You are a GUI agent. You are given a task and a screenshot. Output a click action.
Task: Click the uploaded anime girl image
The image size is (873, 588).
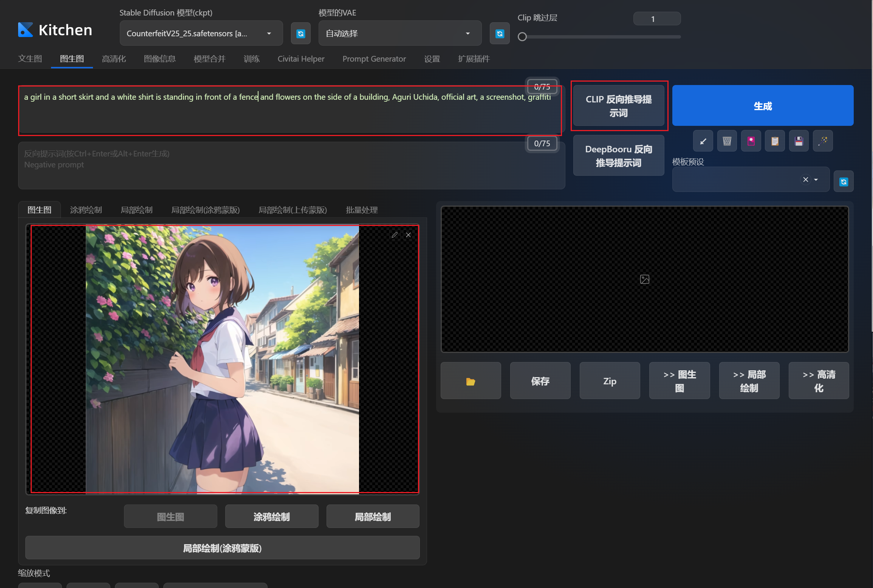tap(222, 359)
